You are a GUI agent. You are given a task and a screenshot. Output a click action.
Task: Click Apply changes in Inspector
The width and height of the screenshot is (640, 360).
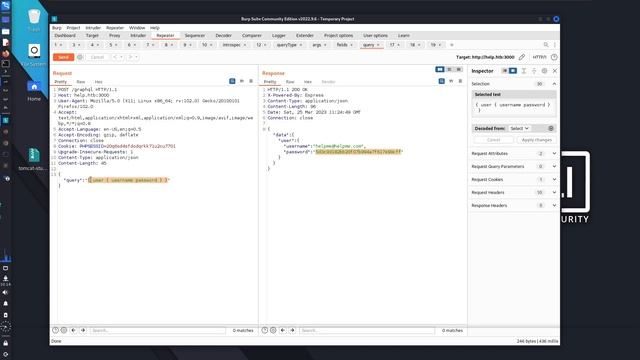pyautogui.click(x=536, y=140)
